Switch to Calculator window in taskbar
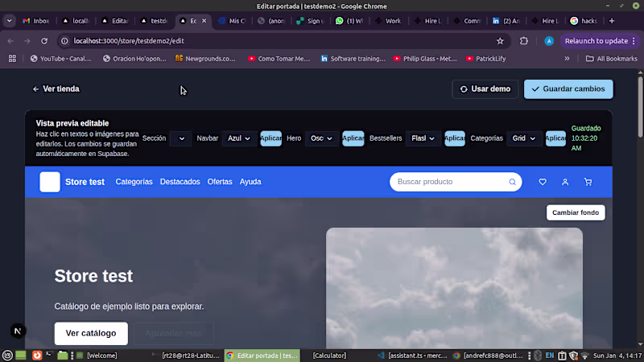The image size is (644, 362). click(x=329, y=356)
